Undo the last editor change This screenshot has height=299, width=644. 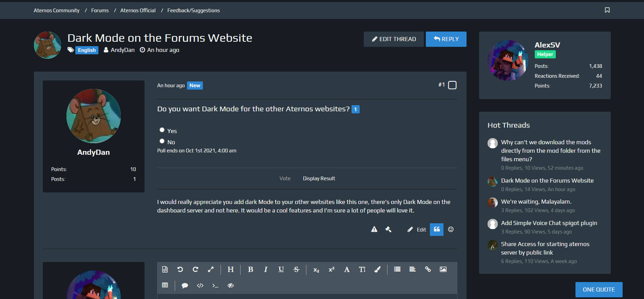pos(180,269)
